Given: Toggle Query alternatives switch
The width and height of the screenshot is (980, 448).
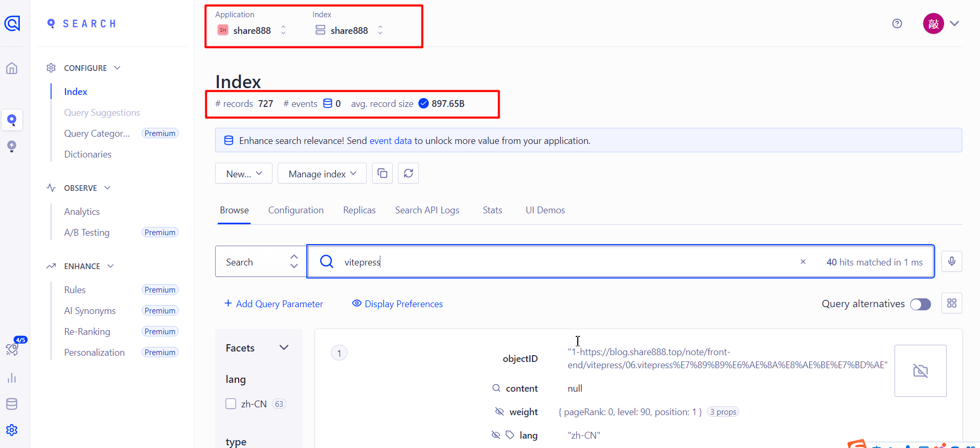Looking at the screenshot, I should pyautogui.click(x=921, y=304).
